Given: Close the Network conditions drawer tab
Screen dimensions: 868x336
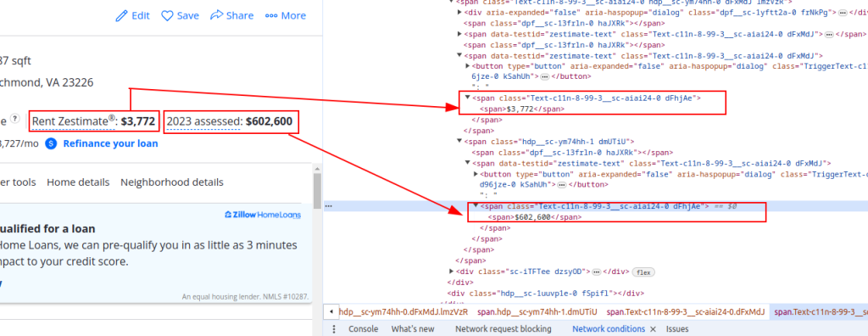Looking at the screenshot, I should (x=653, y=329).
